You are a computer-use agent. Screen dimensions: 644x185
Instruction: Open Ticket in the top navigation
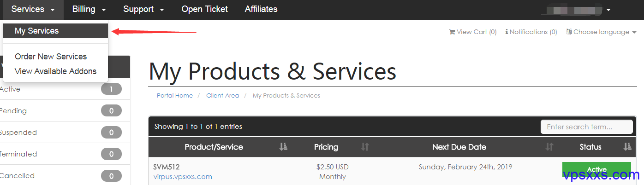pos(204,9)
